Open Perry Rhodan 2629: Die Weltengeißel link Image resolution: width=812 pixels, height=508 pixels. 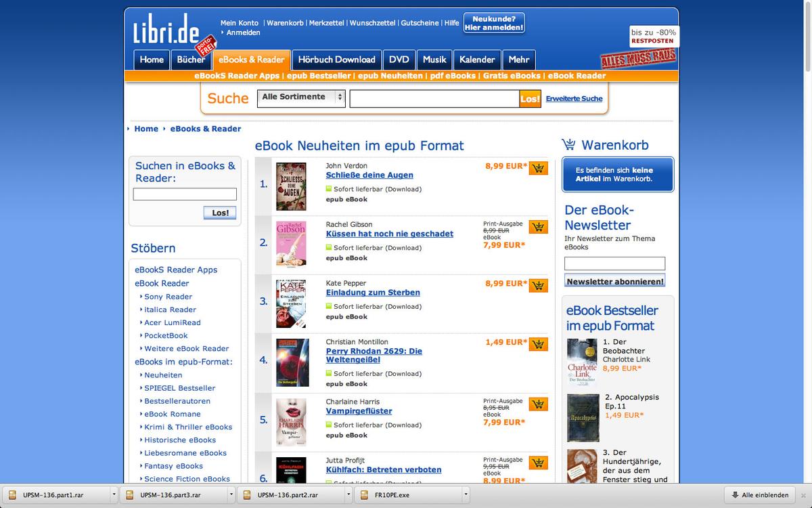pos(374,356)
